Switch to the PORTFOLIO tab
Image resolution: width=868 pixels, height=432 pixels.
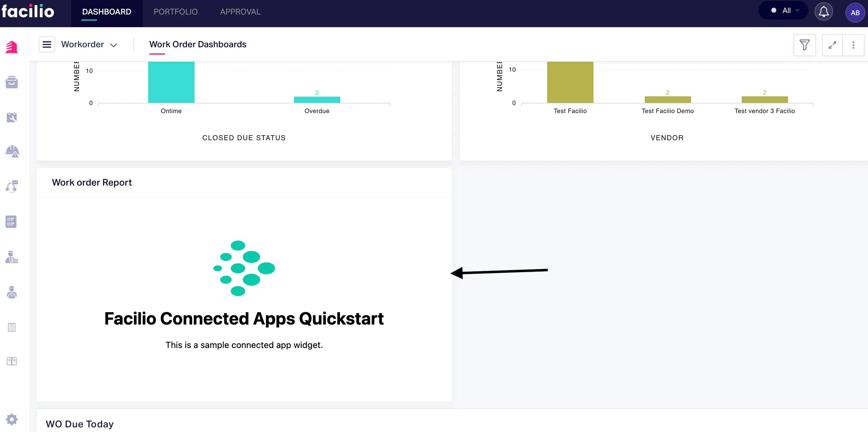click(x=176, y=12)
